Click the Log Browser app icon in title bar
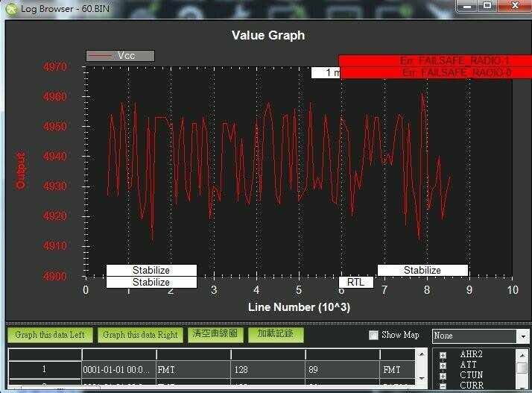 point(8,6)
